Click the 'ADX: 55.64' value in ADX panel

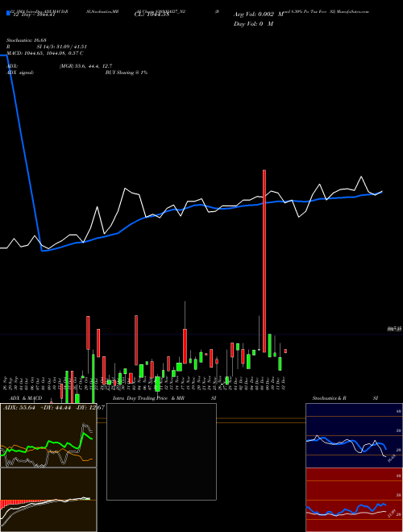click(19, 408)
